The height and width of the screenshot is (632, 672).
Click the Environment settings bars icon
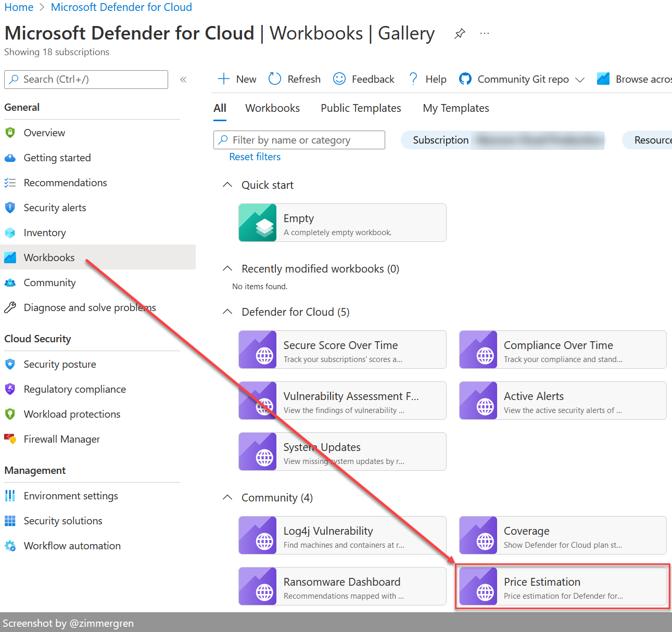pos(10,496)
